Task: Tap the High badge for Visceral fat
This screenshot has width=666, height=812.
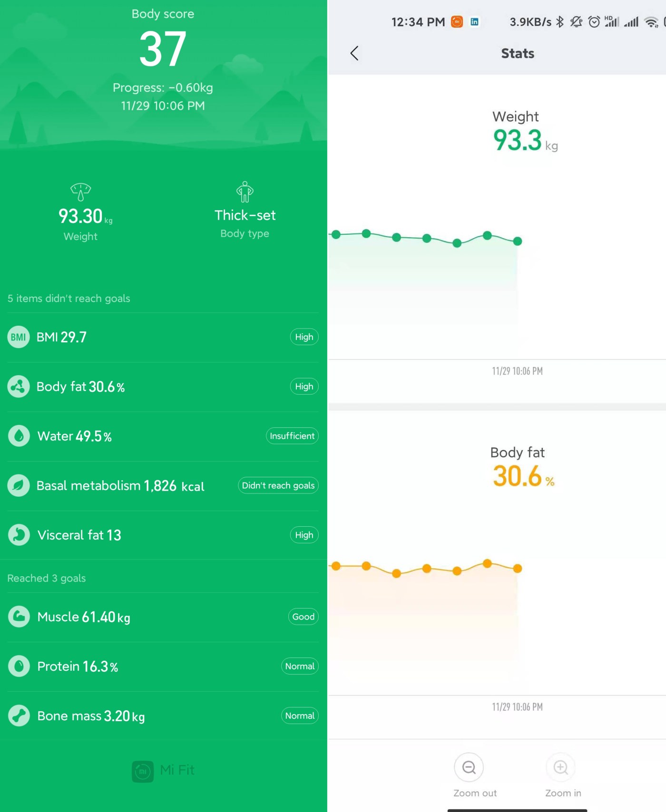Action: click(304, 535)
